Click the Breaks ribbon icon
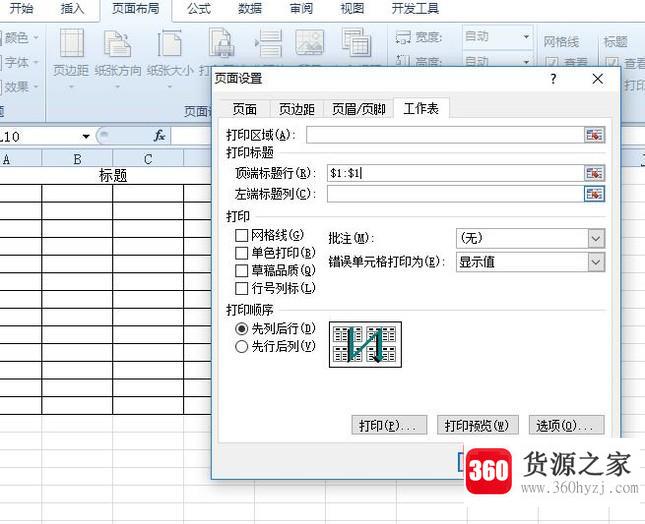Screen dimensions: 645x524 click(269, 43)
